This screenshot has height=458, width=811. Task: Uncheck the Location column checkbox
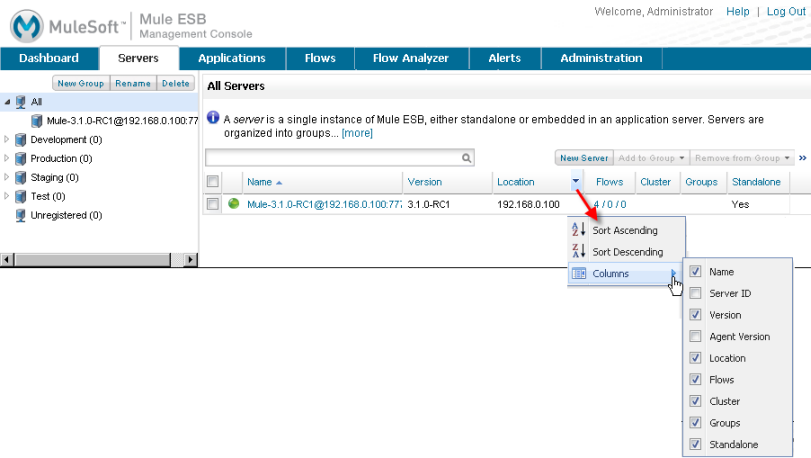pyautogui.click(x=696, y=358)
